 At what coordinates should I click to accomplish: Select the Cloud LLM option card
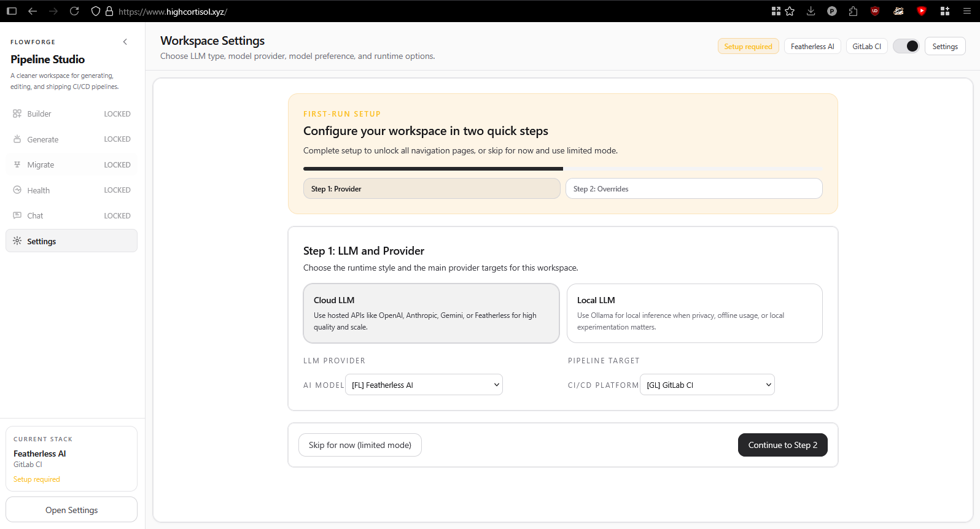(x=431, y=313)
